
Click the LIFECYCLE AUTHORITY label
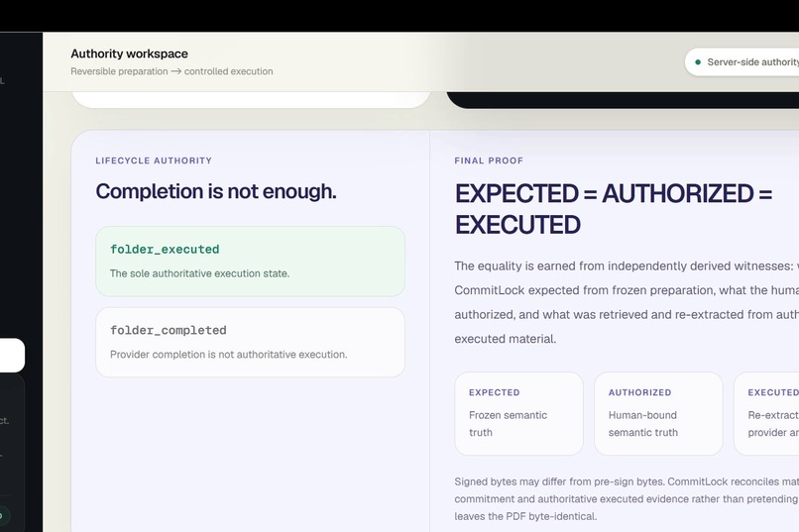coord(154,160)
